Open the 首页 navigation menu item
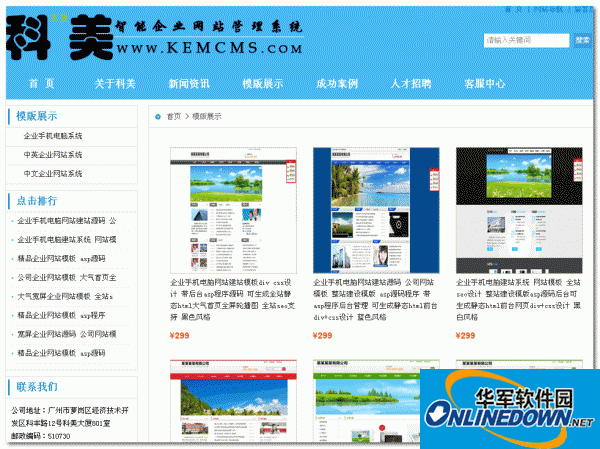 pos(42,83)
